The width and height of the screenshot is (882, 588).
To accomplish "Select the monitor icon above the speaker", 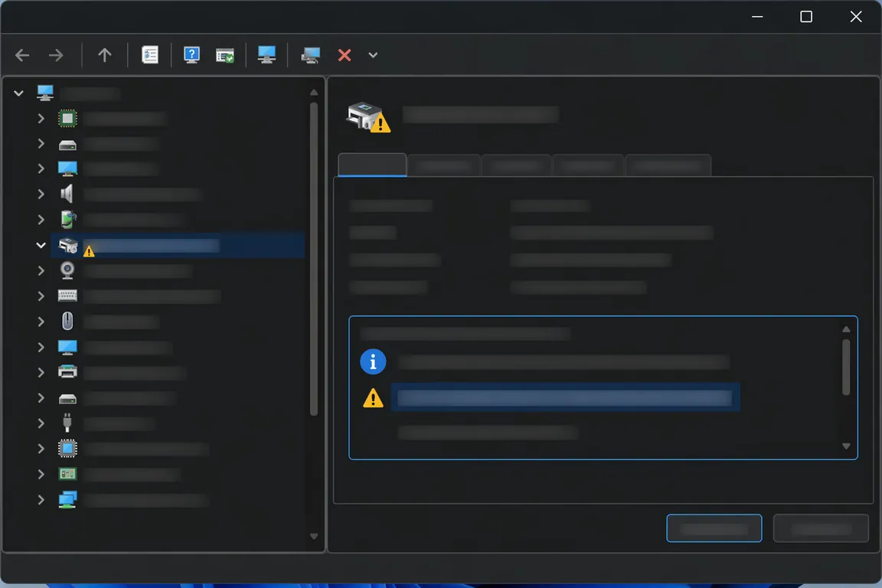I will (x=67, y=168).
